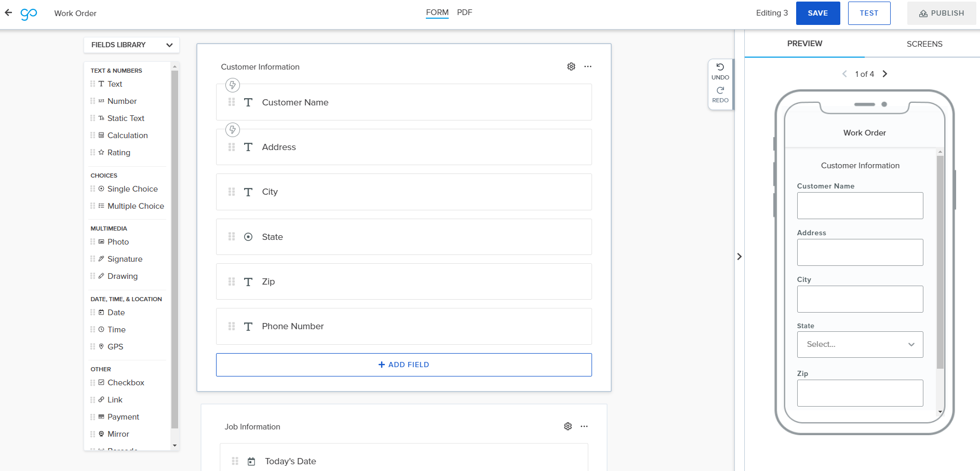Select the Phone Number field row
Viewport: 980px width, 471px height.
tap(404, 326)
